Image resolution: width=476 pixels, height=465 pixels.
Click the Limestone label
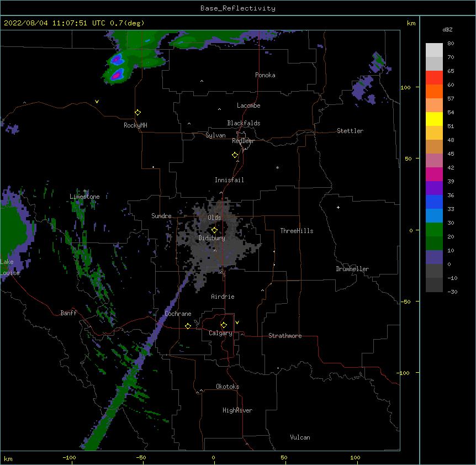84,197
